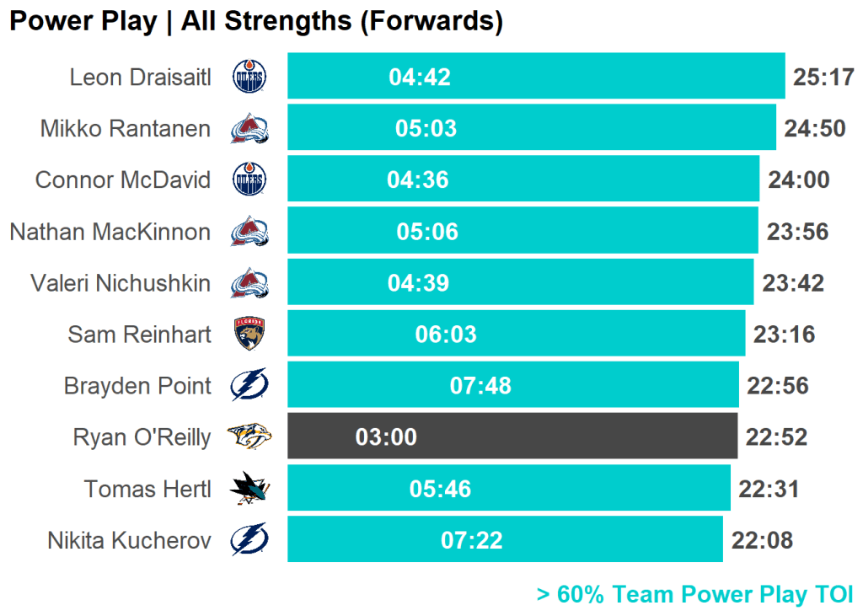
Task: Click the Oilers logo beside Leon Draisaitl
Action: tap(249, 78)
